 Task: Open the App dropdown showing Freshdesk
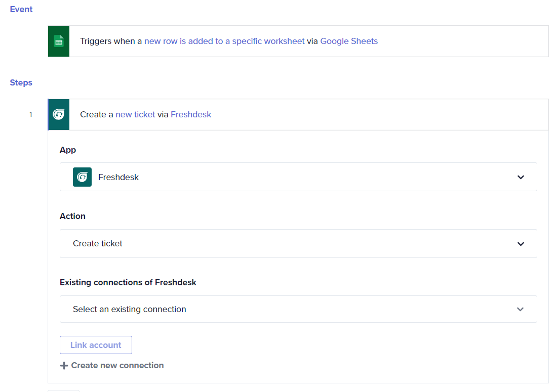[x=298, y=177]
